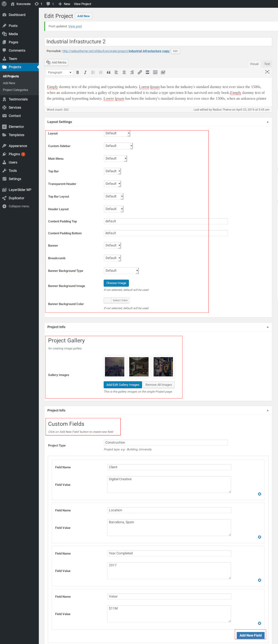Switch to the Text editor tab
This screenshot has width=278, height=644.
coord(267,64)
